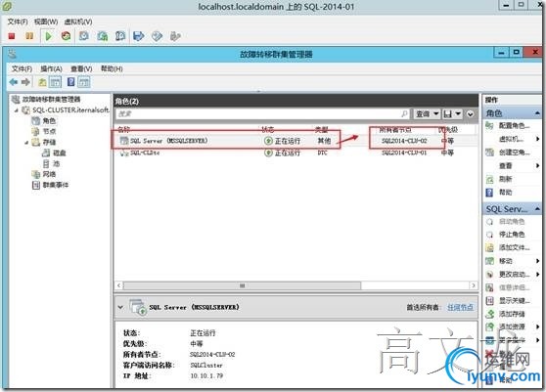546x392 pixels.
Task: Click the blue Back arrow in cluster manager
Action: pyautogui.click(x=14, y=82)
